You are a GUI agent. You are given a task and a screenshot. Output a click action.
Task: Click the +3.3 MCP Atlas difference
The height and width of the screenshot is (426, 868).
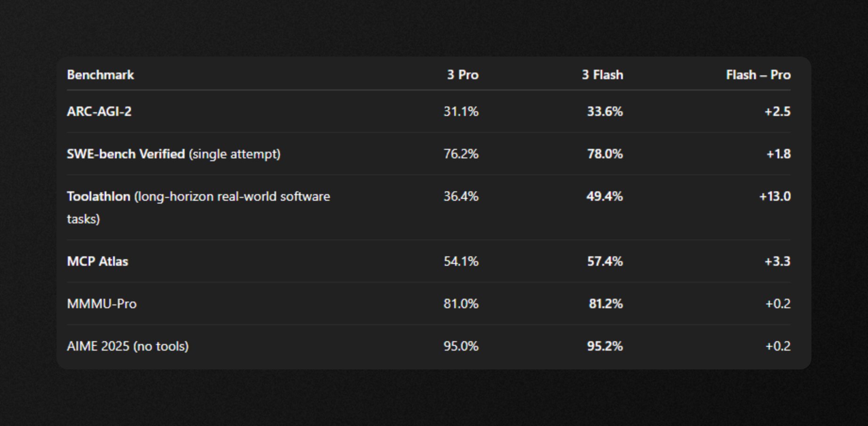click(777, 262)
